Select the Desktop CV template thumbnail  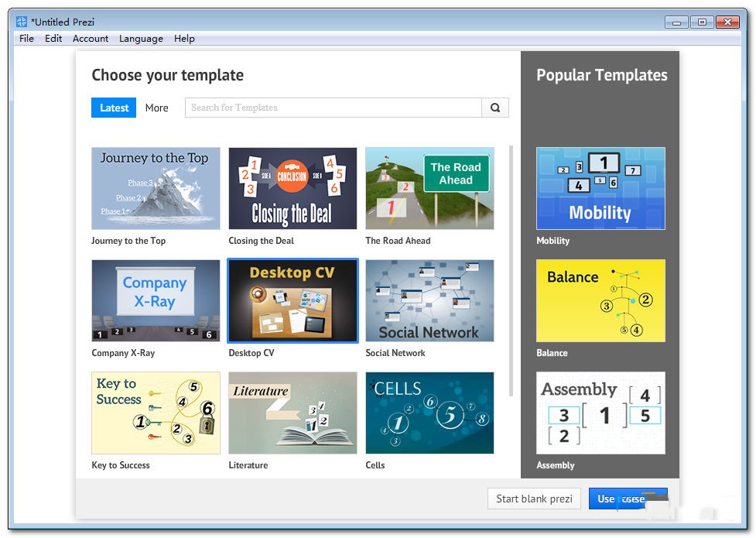(292, 300)
